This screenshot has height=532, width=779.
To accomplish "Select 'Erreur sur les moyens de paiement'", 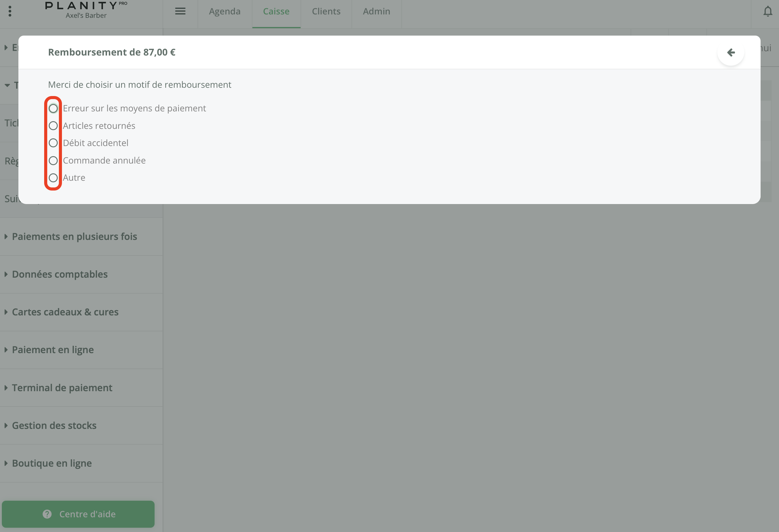I will [x=53, y=108].
